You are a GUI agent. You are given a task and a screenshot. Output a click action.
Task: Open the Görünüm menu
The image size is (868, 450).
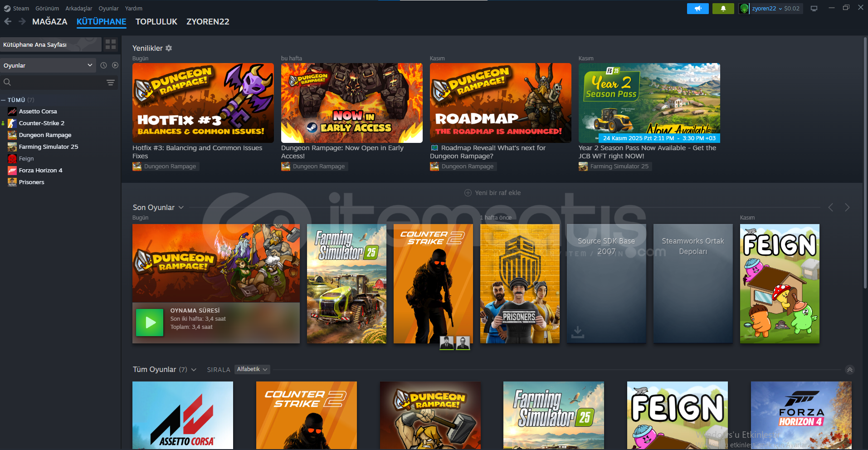47,8
